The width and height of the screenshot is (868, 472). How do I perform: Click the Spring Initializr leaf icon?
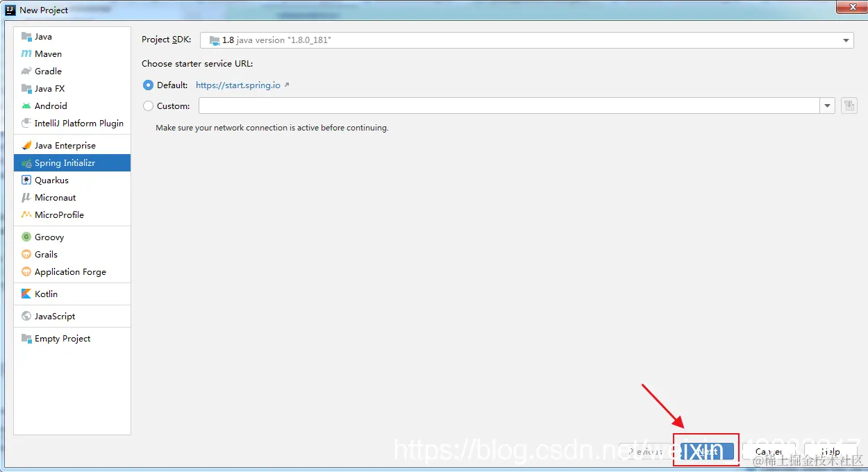[26, 163]
